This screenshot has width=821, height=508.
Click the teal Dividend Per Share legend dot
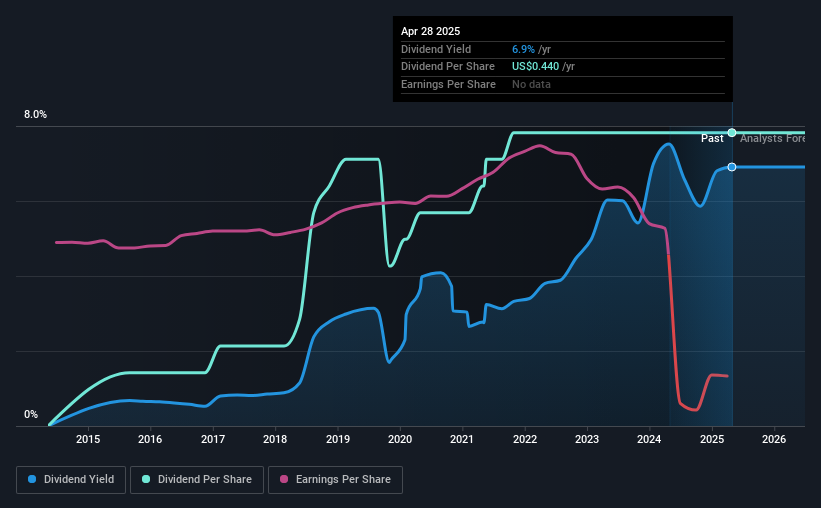coord(146,479)
